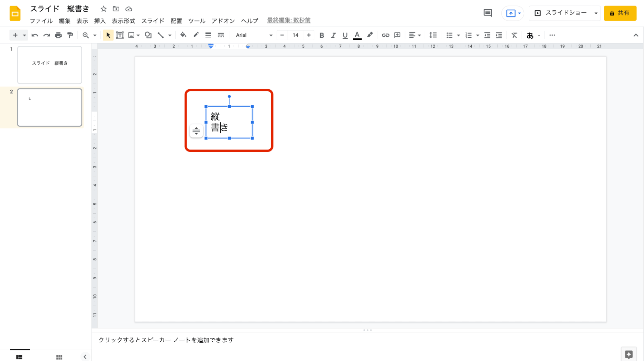Open fill color paint bucket
Screen dimensions: 644x361
pos(183,35)
